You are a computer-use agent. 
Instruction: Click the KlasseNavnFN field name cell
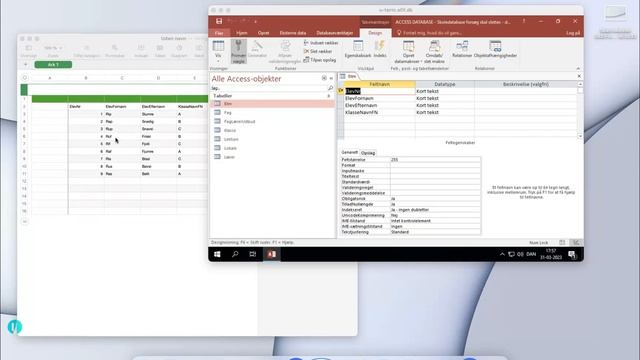coord(380,112)
